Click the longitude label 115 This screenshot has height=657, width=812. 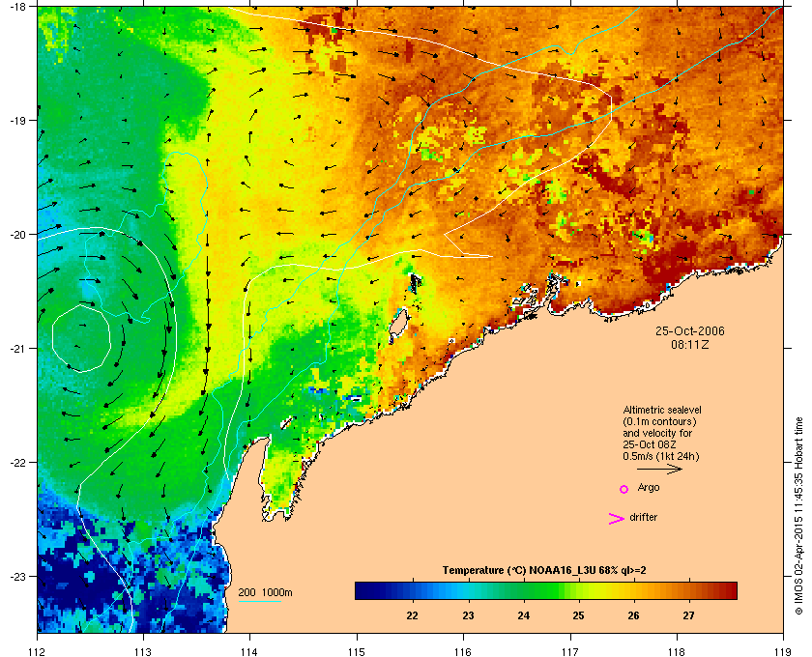tap(357, 651)
